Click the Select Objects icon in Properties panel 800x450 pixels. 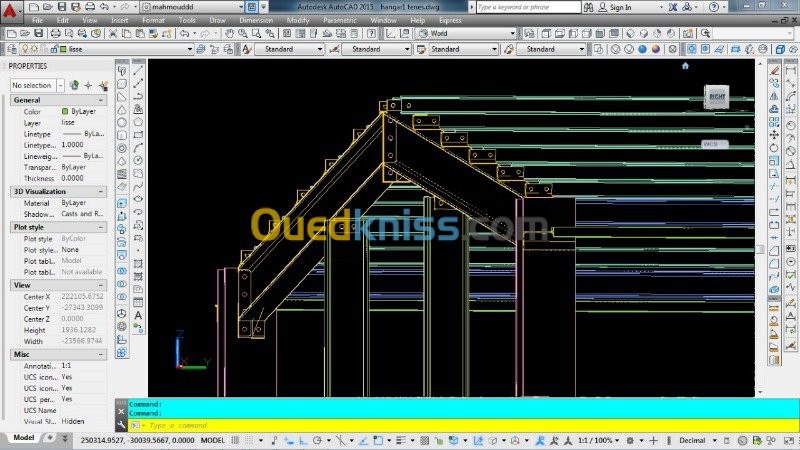(88, 85)
